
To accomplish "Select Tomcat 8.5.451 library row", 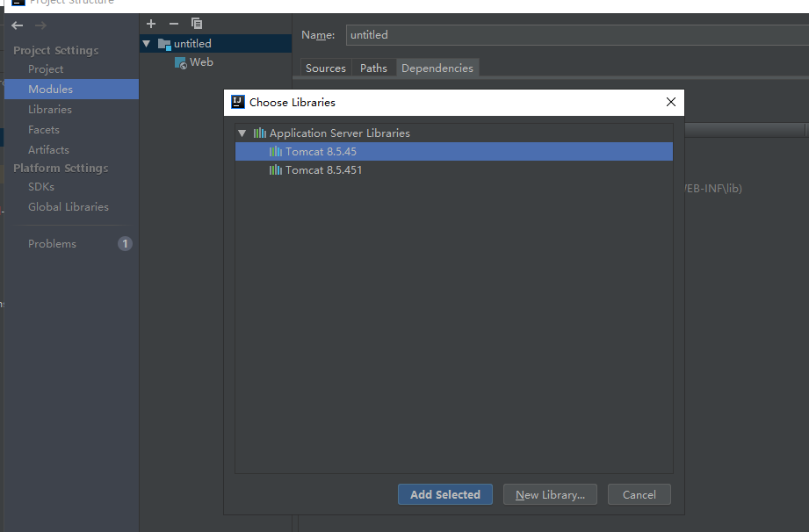I will tap(454, 170).
